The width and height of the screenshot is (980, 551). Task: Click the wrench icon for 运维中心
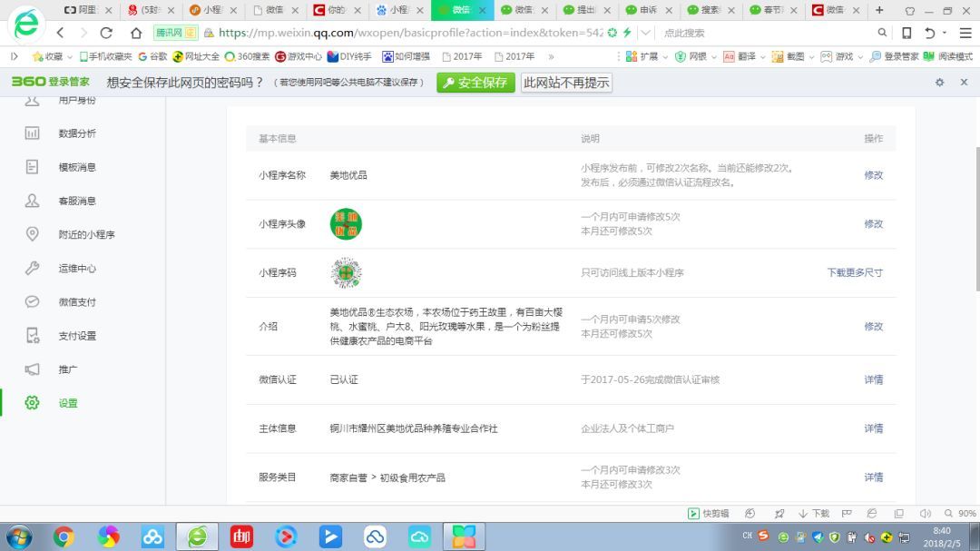32,269
